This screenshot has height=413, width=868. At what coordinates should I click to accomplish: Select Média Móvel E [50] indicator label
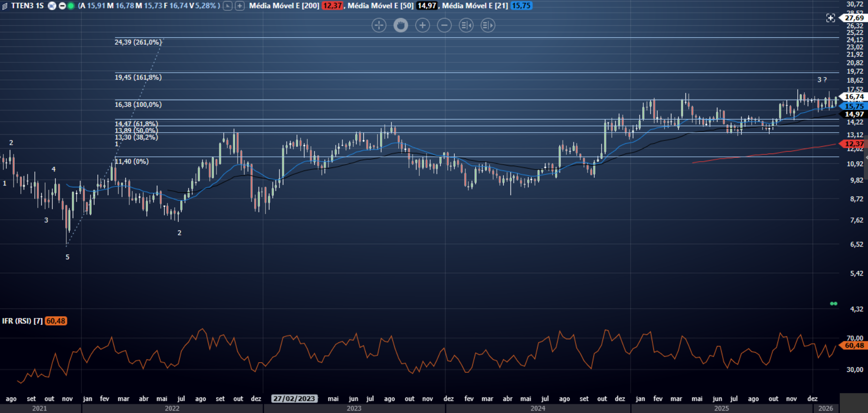coord(380,6)
